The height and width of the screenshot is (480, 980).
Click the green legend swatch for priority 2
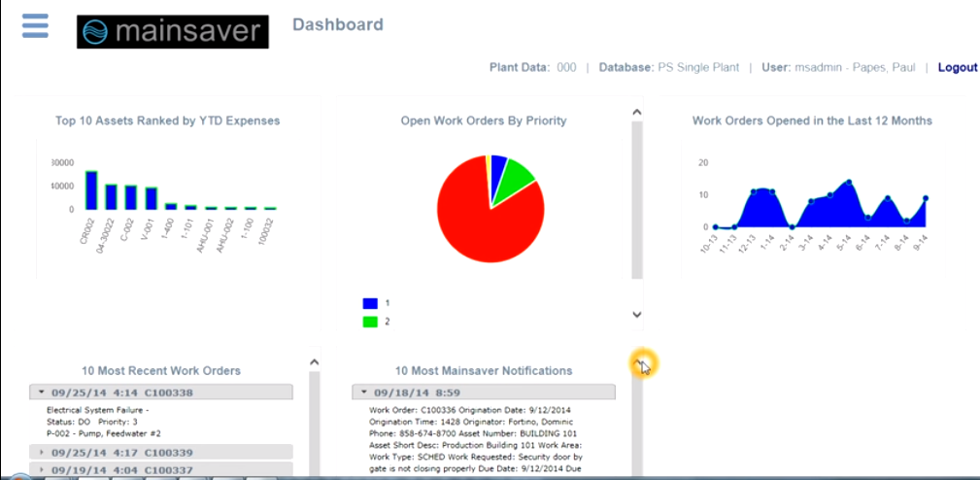tap(370, 322)
